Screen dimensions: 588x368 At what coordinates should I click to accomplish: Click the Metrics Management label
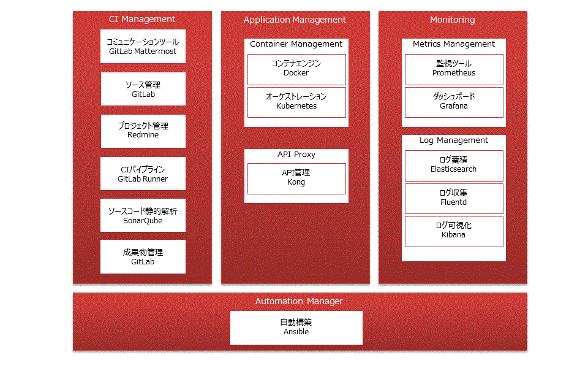click(454, 44)
